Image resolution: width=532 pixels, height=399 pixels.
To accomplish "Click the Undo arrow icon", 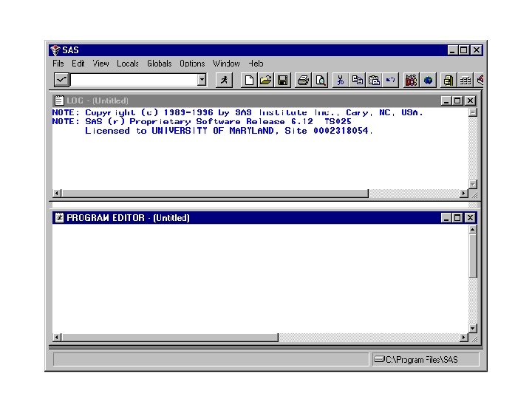I will click(x=391, y=80).
